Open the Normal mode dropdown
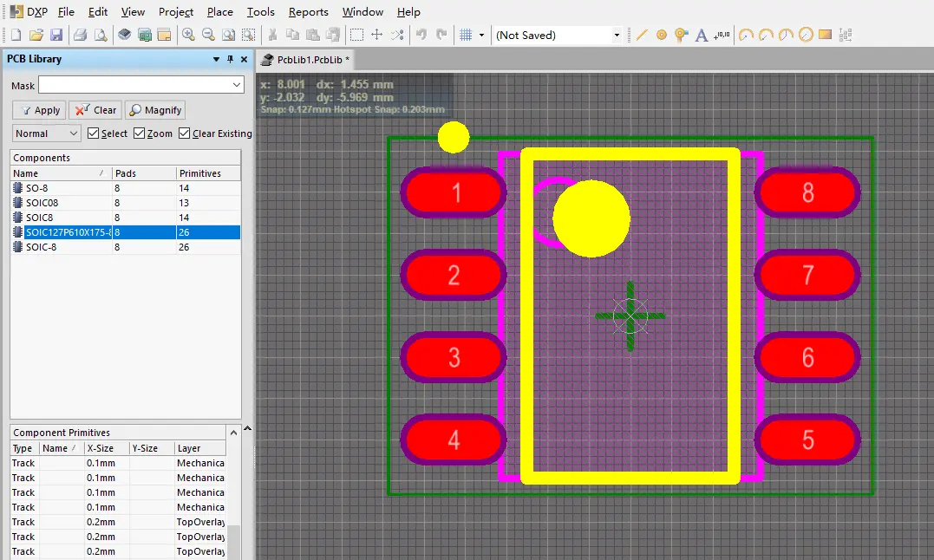This screenshot has width=934, height=560. click(x=73, y=133)
